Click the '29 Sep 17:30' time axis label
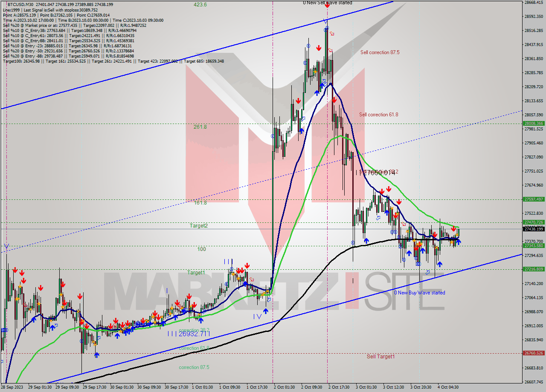This screenshot has width=546, height=392. (94, 387)
